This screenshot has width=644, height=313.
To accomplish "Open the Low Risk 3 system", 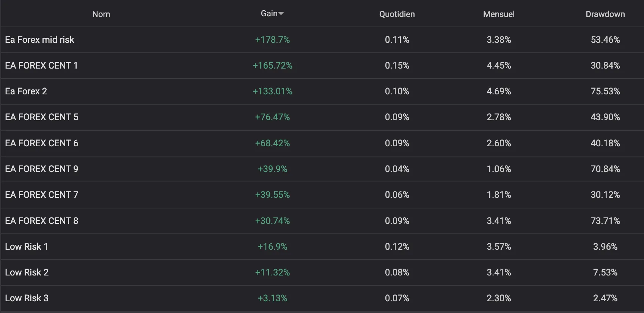I will coord(27,298).
